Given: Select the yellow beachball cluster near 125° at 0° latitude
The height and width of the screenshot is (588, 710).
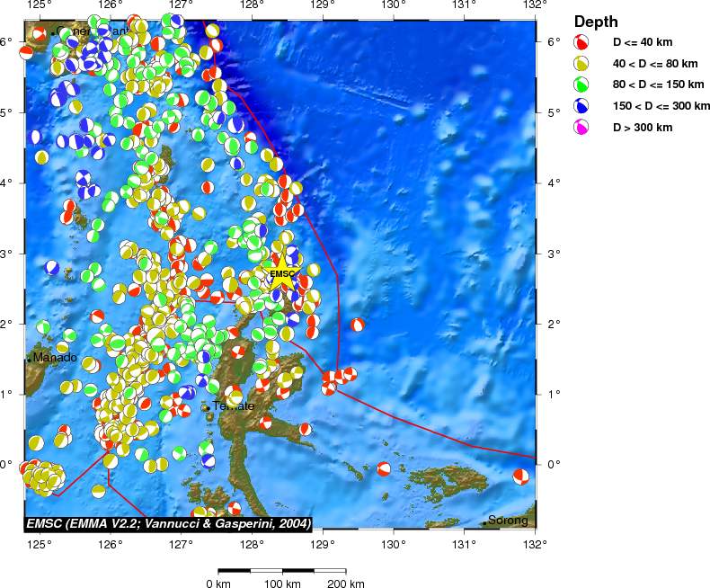Looking at the screenshot, I should point(43,477).
